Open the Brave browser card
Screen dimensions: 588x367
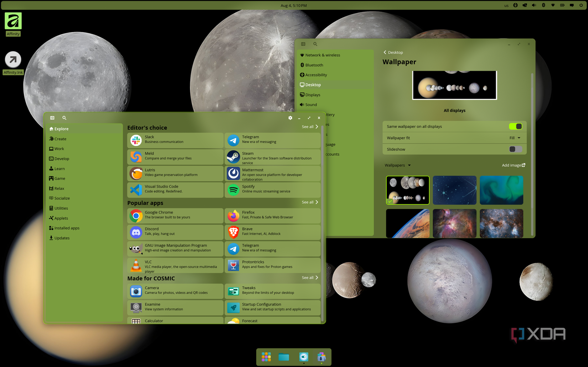coord(272,232)
